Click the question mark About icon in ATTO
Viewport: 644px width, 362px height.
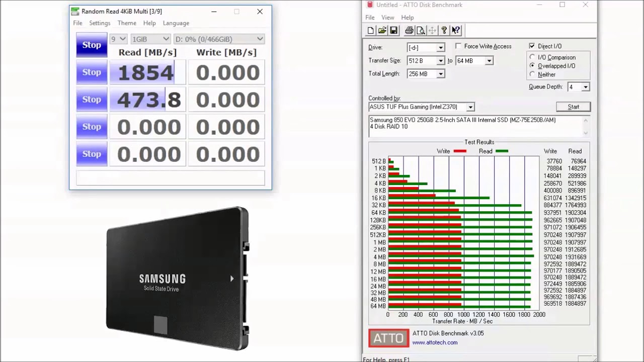(444, 31)
